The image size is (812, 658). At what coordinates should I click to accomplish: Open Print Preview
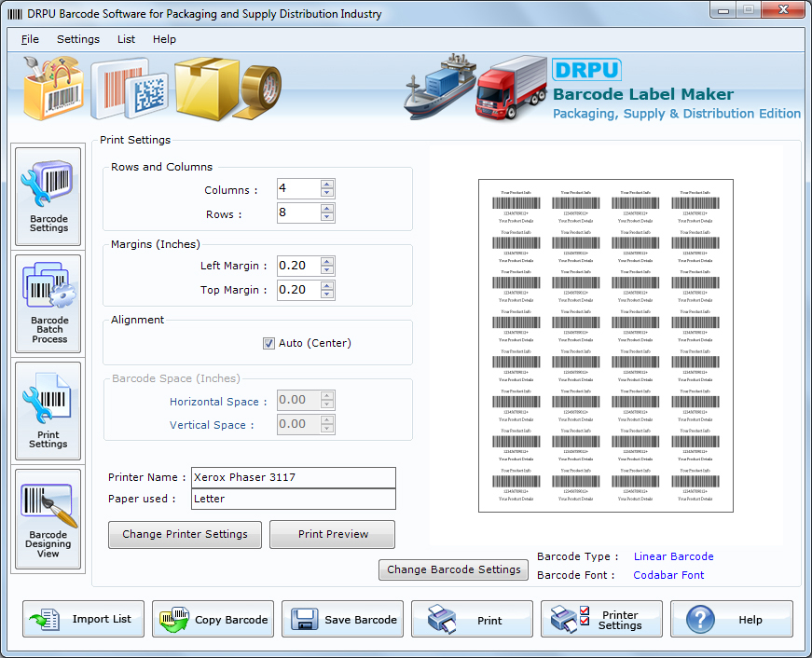click(332, 535)
